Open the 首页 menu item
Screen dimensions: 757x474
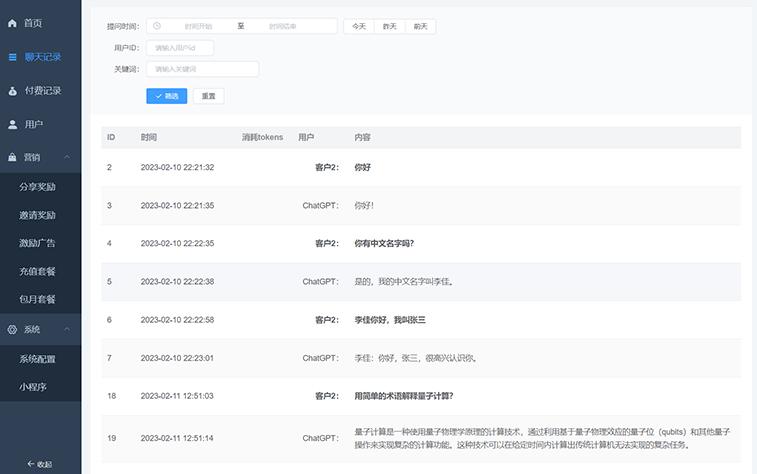(33, 23)
